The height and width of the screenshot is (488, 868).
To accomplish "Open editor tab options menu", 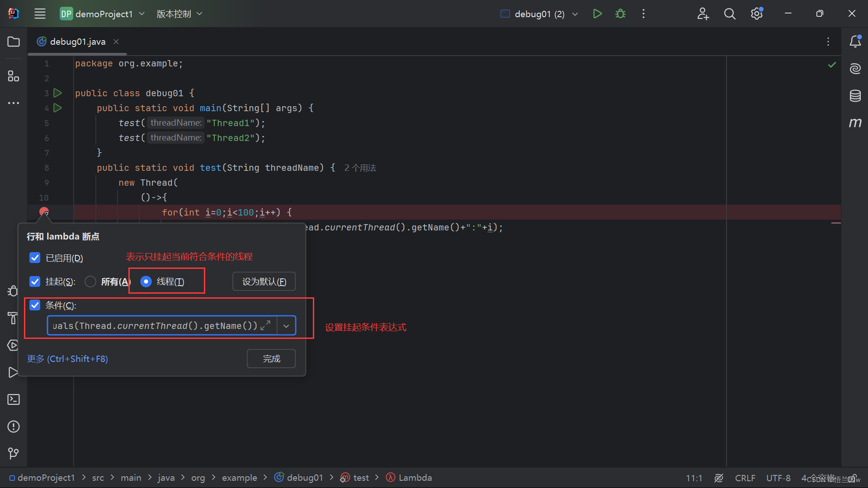I will coord(828,42).
